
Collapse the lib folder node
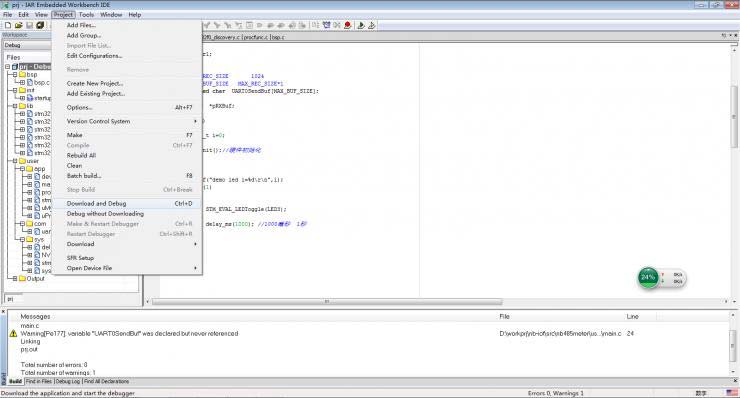click(15, 106)
